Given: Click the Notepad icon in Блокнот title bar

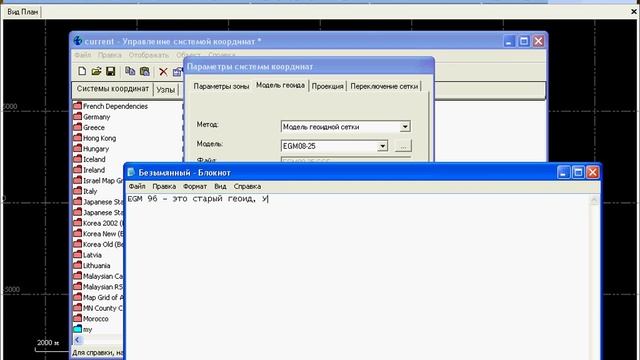Looking at the screenshot, I should [x=131, y=172].
